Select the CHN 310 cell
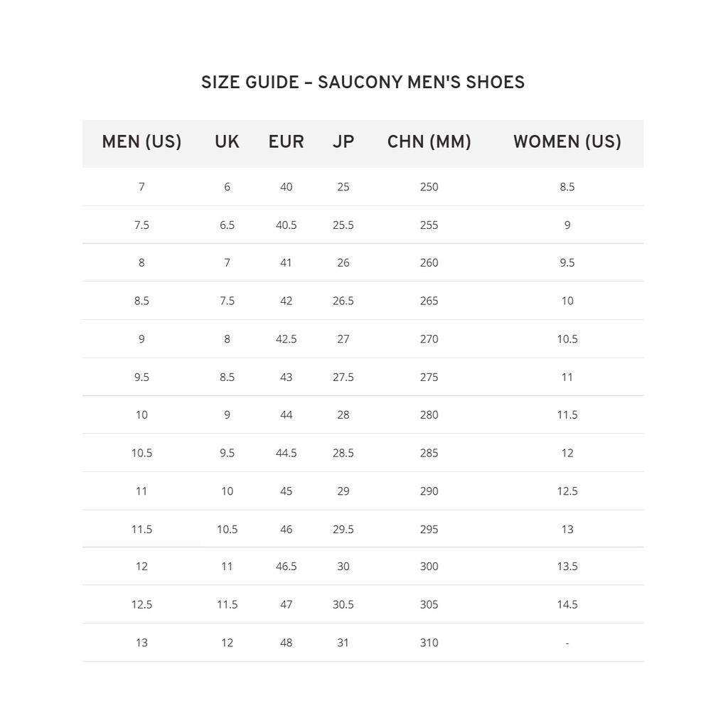 [429, 643]
